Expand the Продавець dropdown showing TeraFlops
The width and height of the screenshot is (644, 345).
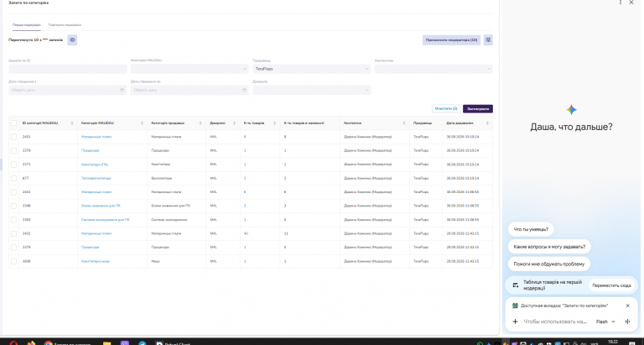(311, 69)
